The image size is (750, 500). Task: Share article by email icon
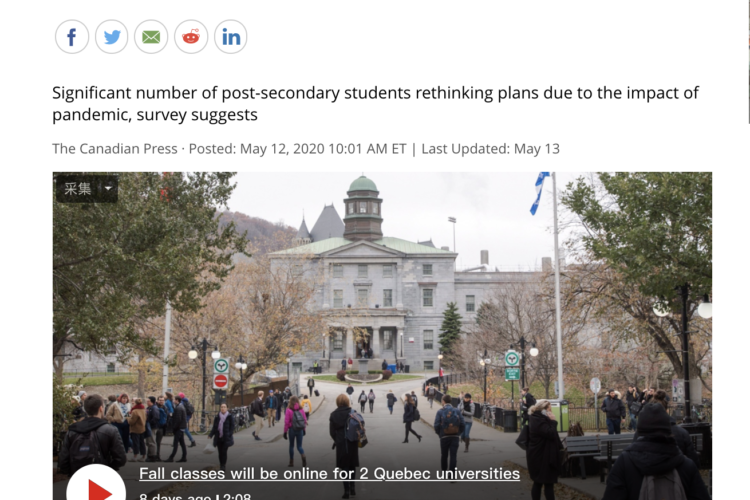coord(151,37)
